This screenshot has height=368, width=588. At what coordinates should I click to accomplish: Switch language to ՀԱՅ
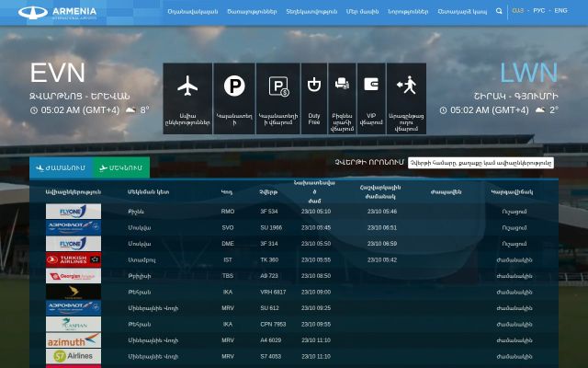(x=517, y=10)
